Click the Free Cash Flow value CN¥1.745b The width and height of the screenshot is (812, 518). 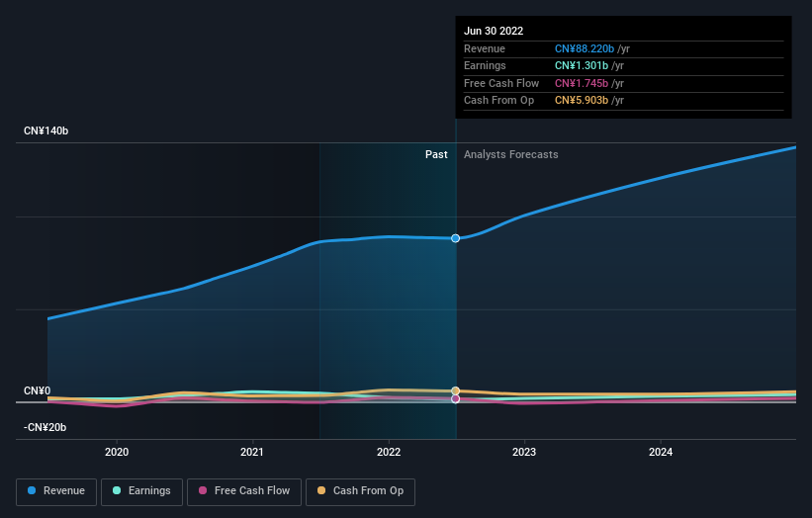pyautogui.click(x=582, y=83)
